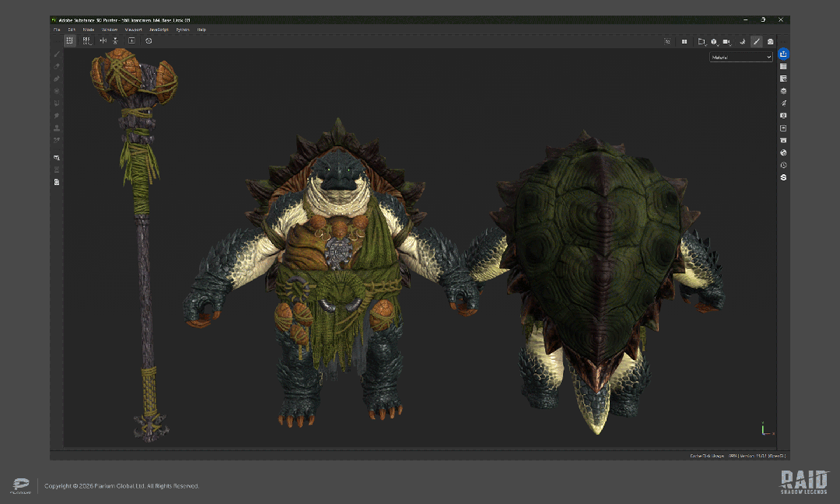Click the circular reset view icon in toolbar

149,40
